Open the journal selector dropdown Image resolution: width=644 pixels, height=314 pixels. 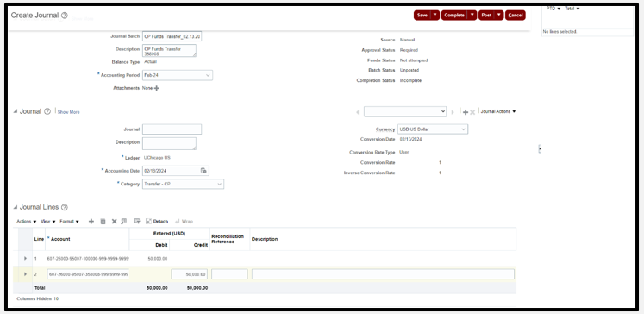pos(405,111)
